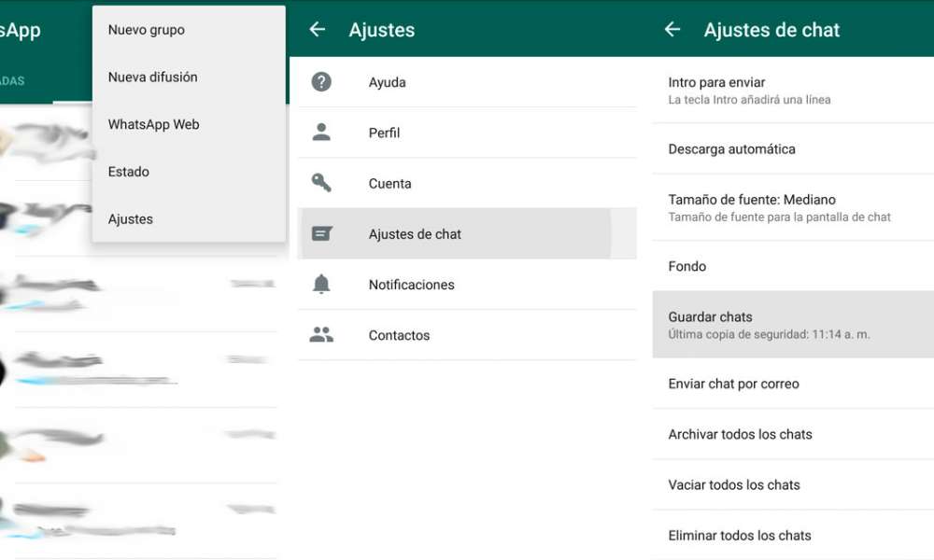934x560 pixels.
Task: Open the Ajustes de chat row
Action: (467, 234)
